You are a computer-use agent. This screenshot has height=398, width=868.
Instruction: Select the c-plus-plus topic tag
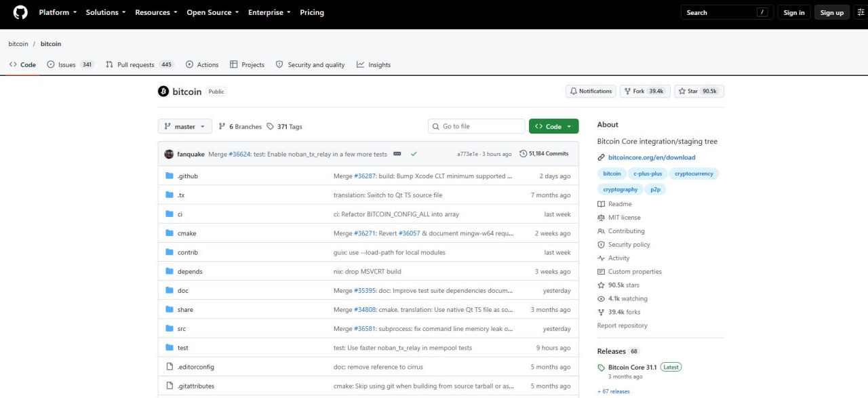pos(648,174)
